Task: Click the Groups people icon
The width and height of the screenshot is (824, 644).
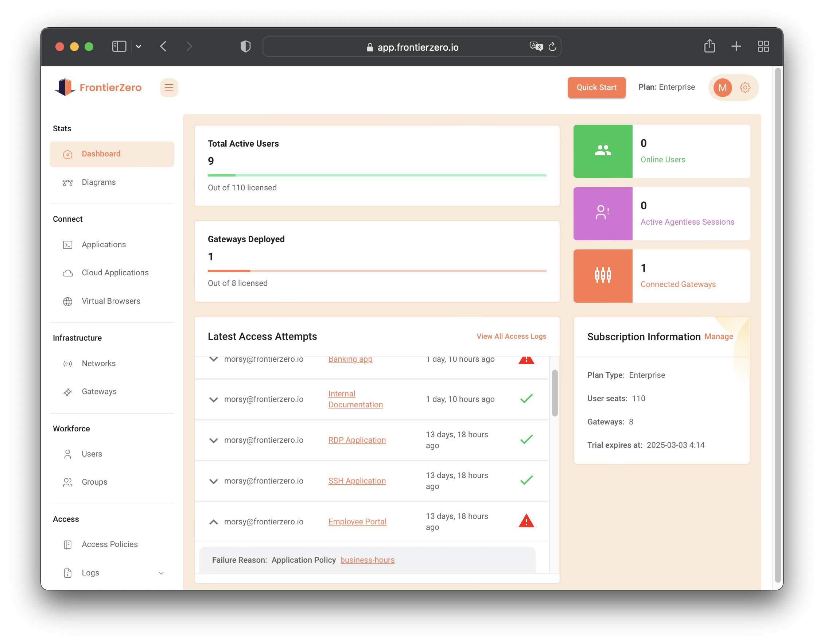Action: (67, 482)
